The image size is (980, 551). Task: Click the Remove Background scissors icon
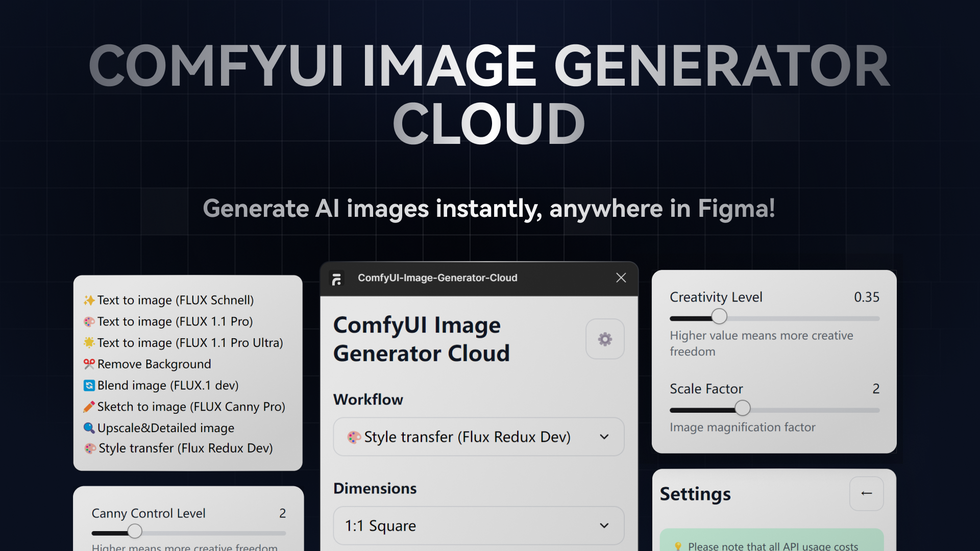click(x=89, y=364)
